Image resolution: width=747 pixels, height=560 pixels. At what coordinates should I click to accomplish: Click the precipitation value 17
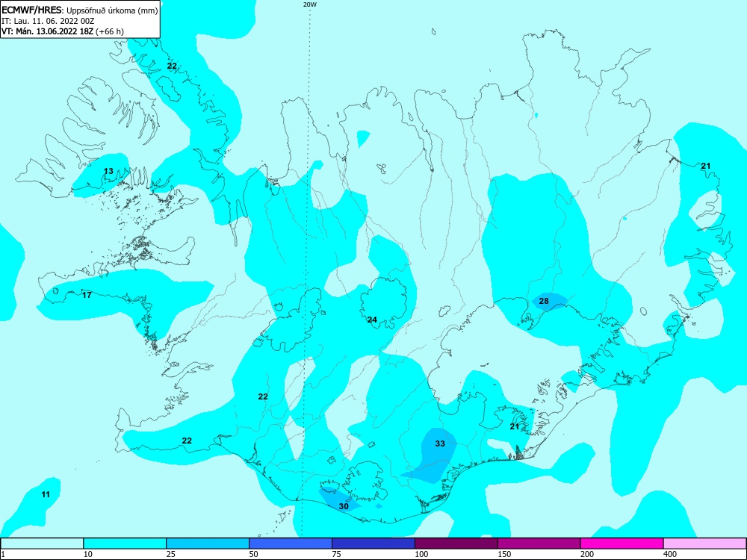(x=87, y=295)
